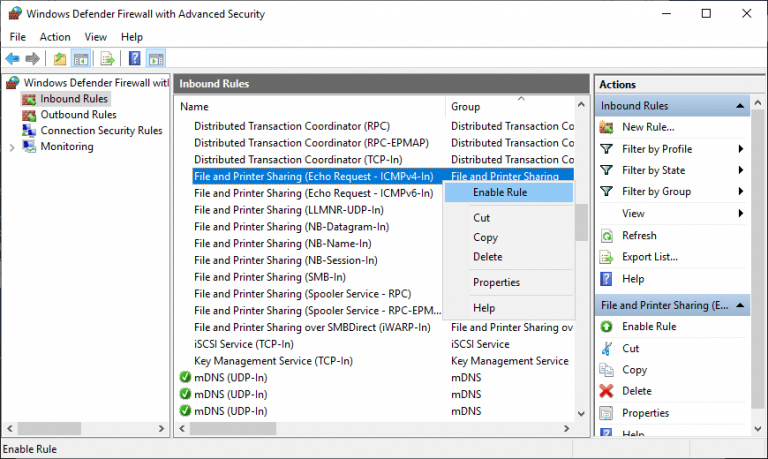The width and height of the screenshot is (768, 459).
Task: Select Key Management Service (TCP-In) rule
Action: (273, 361)
